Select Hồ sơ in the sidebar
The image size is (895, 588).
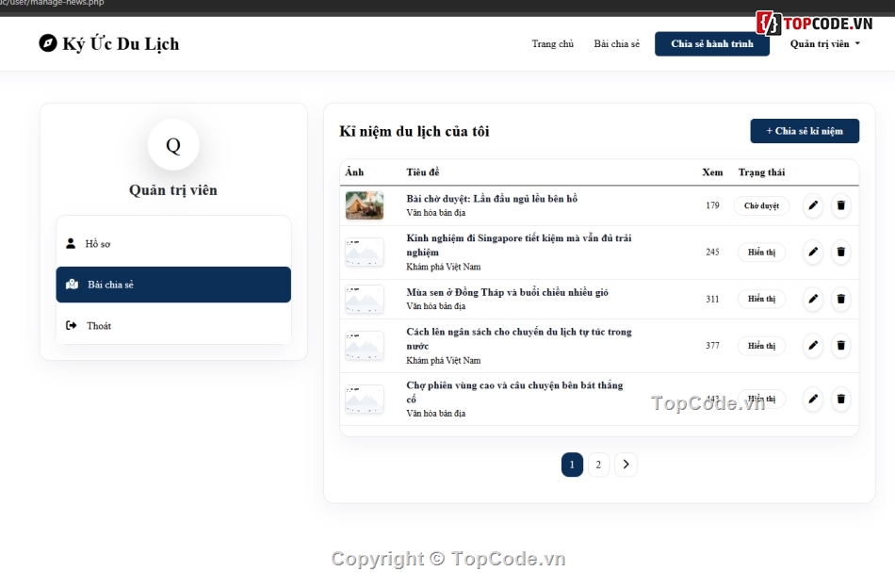pos(173,244)
